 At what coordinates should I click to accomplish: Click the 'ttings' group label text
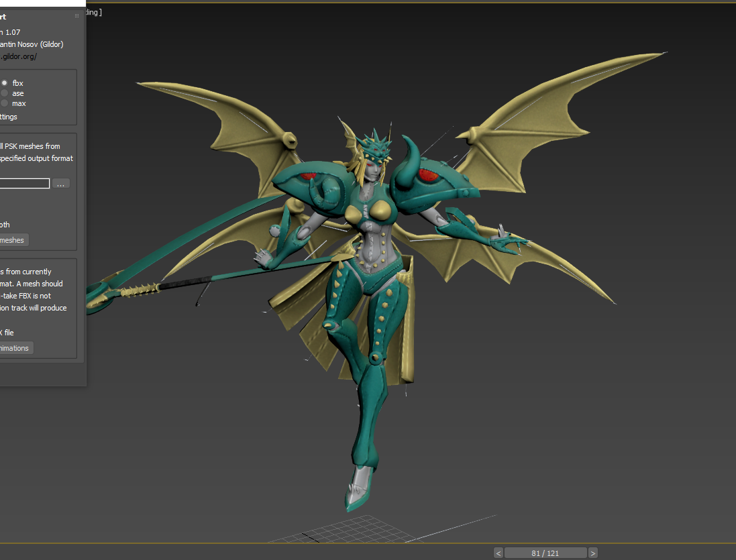tap(9, 117)
